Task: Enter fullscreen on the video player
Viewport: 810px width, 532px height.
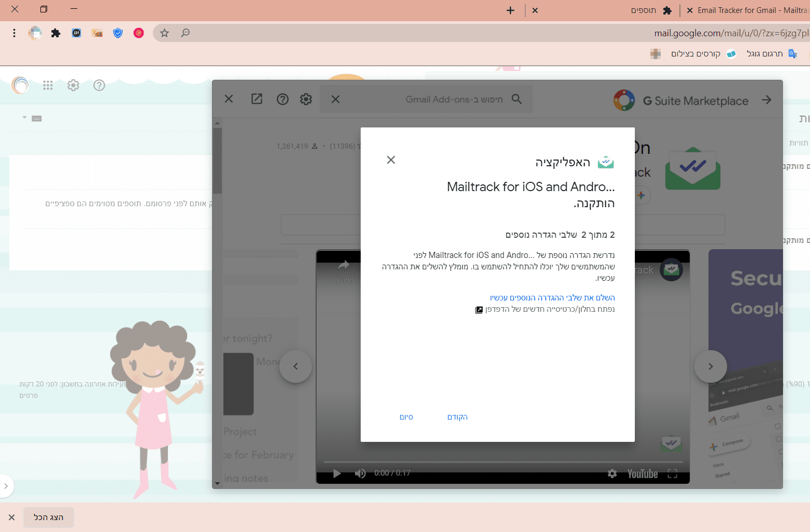Action: [x=672, y=473]
